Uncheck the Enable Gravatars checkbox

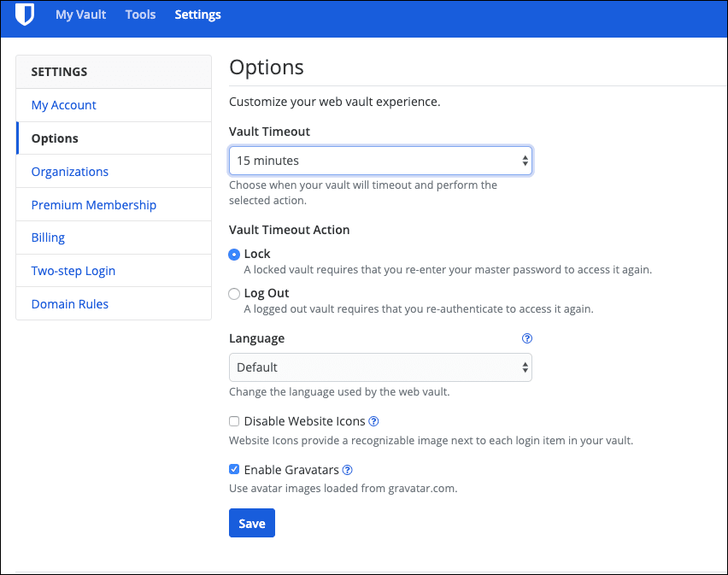(234, 470)
